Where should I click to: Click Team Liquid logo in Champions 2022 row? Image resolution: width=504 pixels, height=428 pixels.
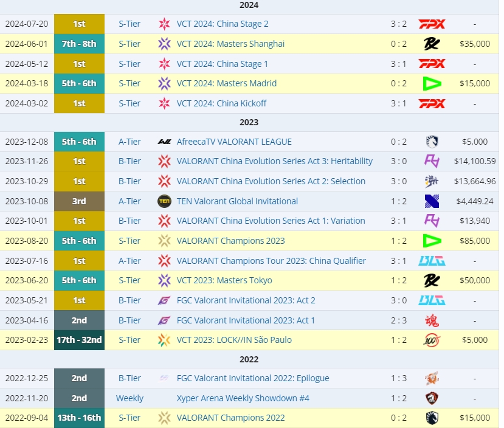[x=432, y=418]
